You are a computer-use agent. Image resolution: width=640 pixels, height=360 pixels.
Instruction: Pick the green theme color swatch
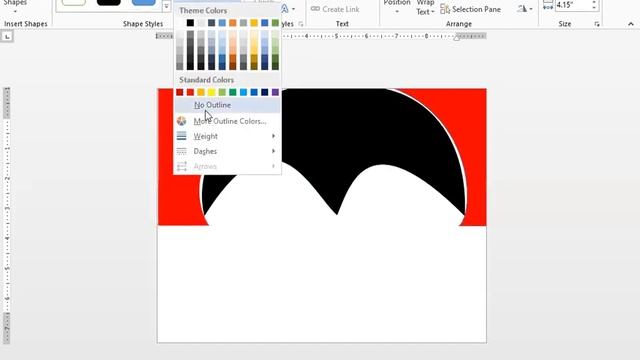click(x=275, y=23)
